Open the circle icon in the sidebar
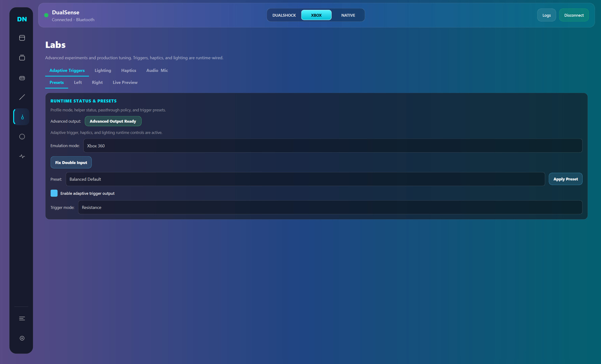Image resolution: width=601 pixels, height=364 pixels. [x=22, y=136]
